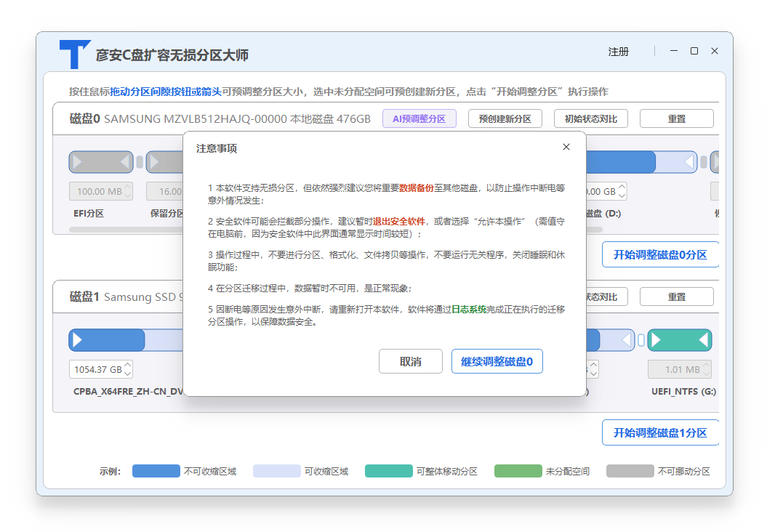Click the 示例: legend label
This screenshot has height=532, width=767.
coord(110,472)
